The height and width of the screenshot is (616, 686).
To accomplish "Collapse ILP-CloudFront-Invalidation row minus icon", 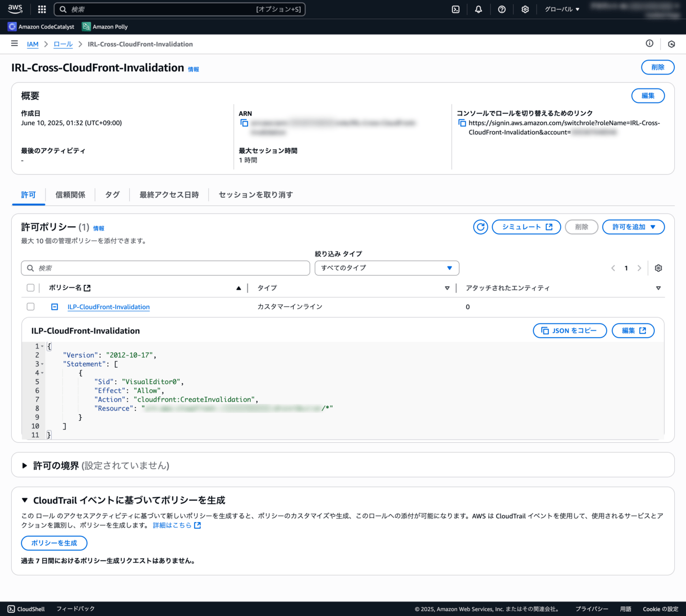I will (55, 307).
